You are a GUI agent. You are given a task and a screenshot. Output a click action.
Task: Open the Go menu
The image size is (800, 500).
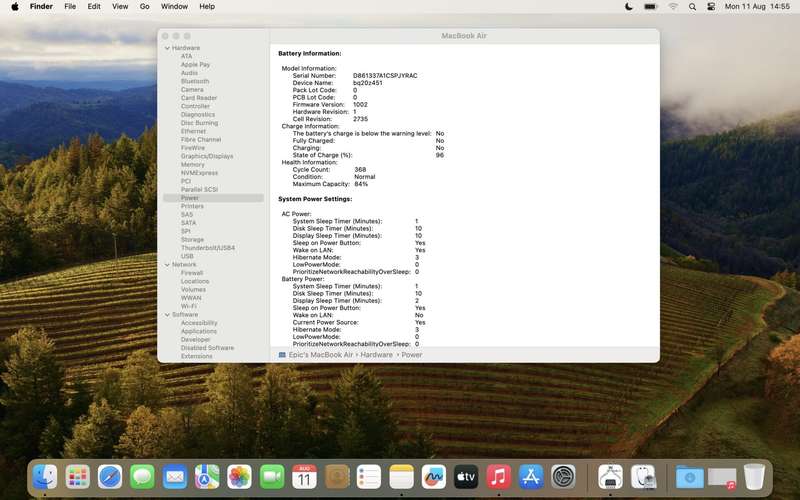point(144,7)
